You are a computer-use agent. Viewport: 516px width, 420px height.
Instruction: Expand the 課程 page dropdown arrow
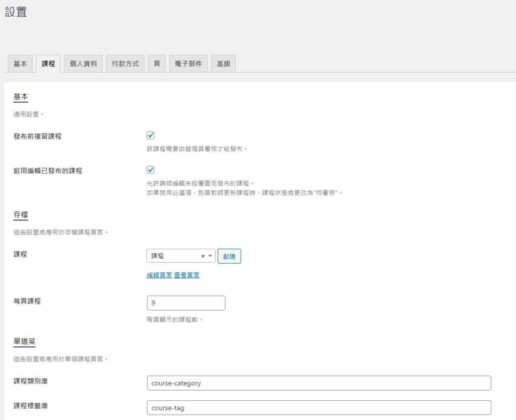210,256
